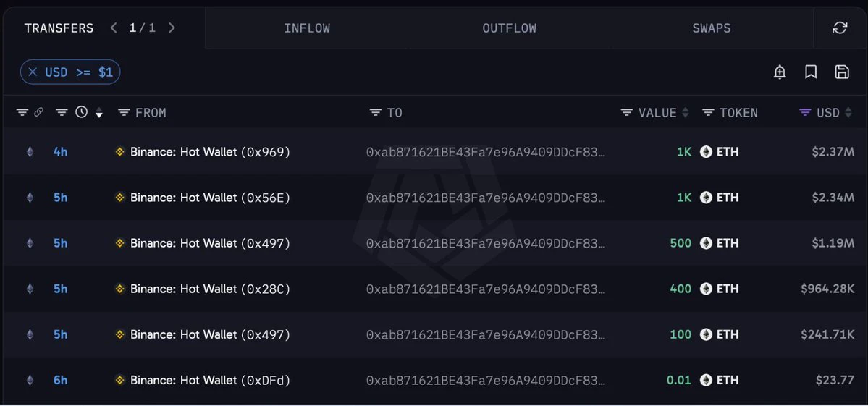Toggle VALUE column sort arrows
The height and width of the screenshot is (406, 868).
[x=686, y=113]
